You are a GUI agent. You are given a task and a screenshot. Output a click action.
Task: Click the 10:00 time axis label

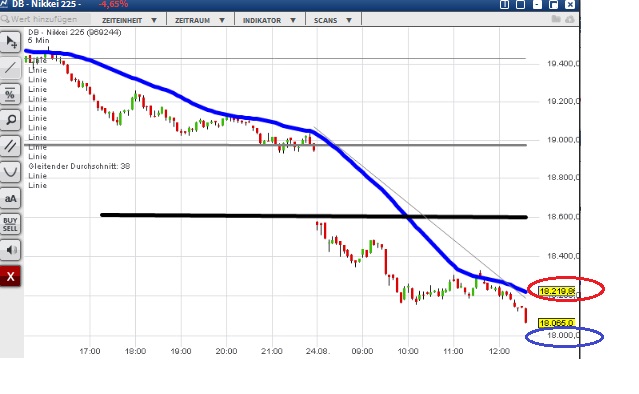tap(408, 351)
